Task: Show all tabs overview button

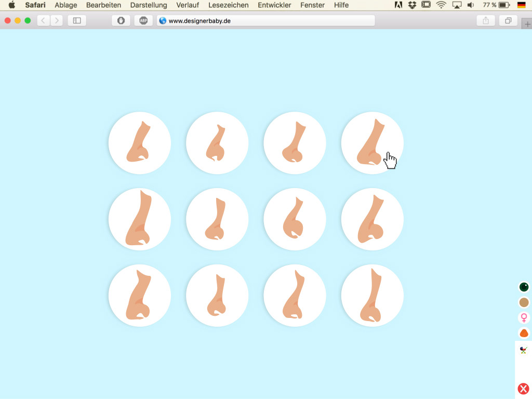Action: tap(508, 21)
